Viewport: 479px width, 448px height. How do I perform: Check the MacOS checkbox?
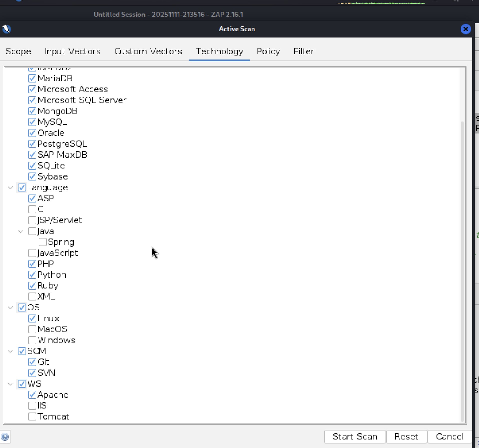(32, 329)
